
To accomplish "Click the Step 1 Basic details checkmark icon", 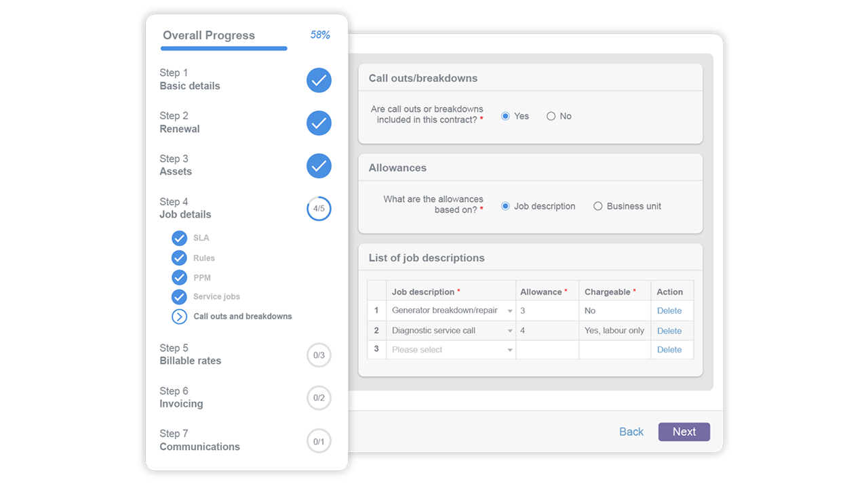I will pyautogui.click(x=319, y=80).
